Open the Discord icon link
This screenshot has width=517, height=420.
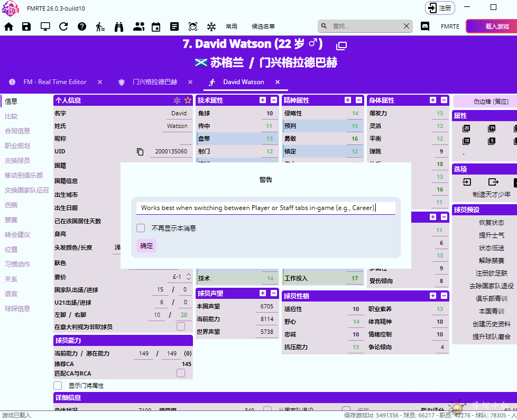[x=424, y=26]
